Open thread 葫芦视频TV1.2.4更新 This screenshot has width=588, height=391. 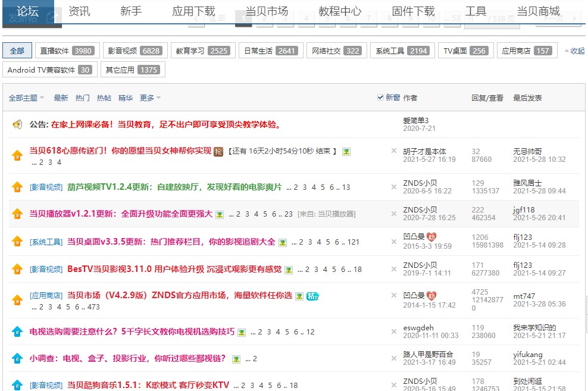coord(174,187)
